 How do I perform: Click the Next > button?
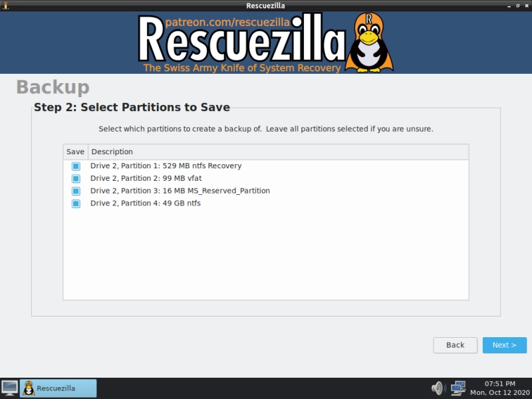505,345
